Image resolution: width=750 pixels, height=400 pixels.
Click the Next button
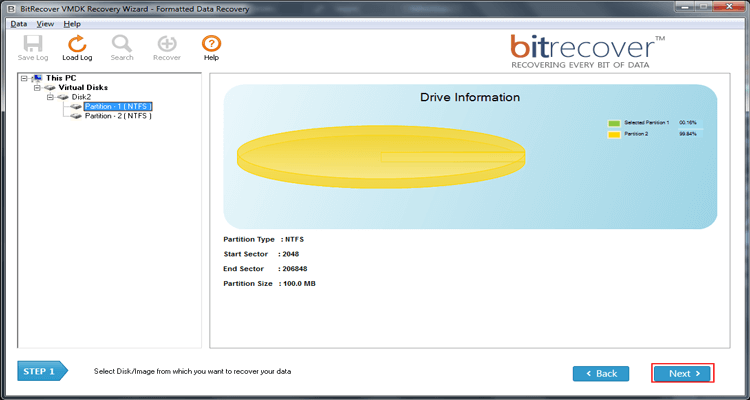point(683,374)
